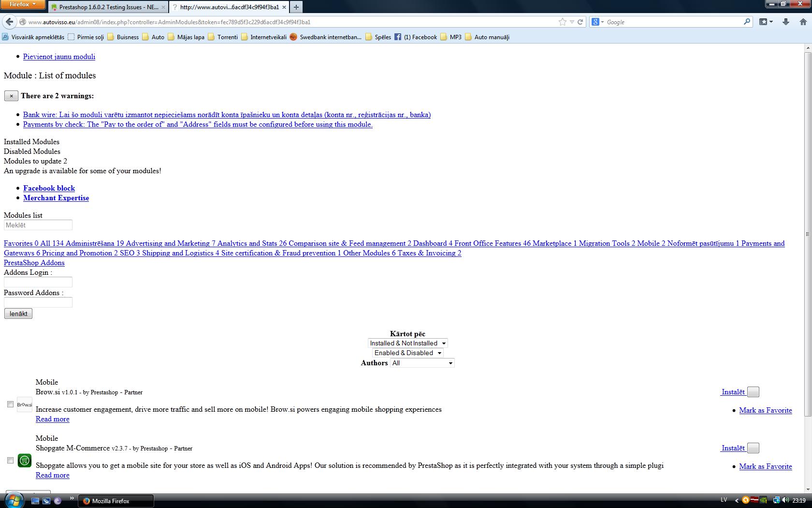Open the Installed & Not Installed dropdown
Image resolution: width=812 pixels, height=508 pixels.
[x=407, y=343]
